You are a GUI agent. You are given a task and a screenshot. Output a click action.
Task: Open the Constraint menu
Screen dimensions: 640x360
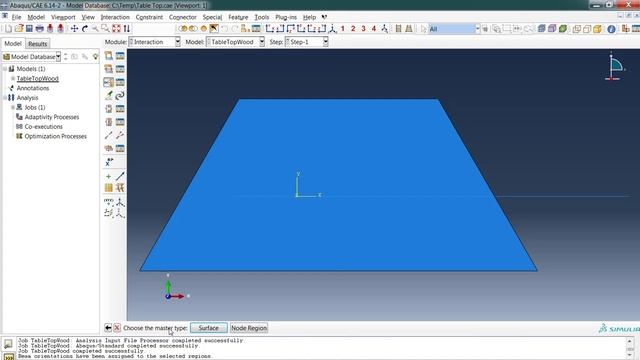tap(149, 17)
